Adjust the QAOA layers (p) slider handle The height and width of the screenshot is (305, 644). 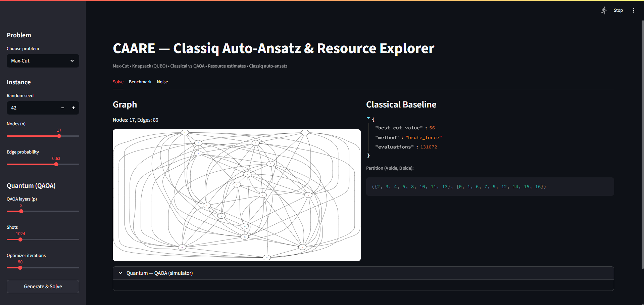(21, 211)
